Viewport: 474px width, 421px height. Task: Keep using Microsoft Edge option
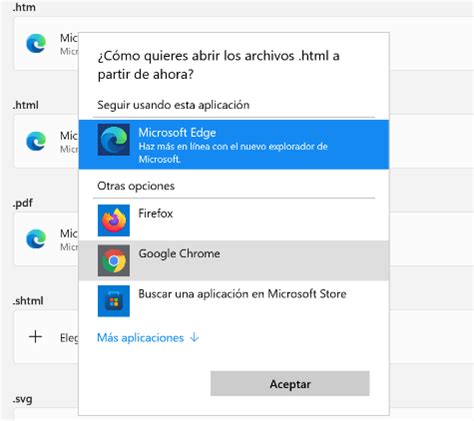pos(234,144)
